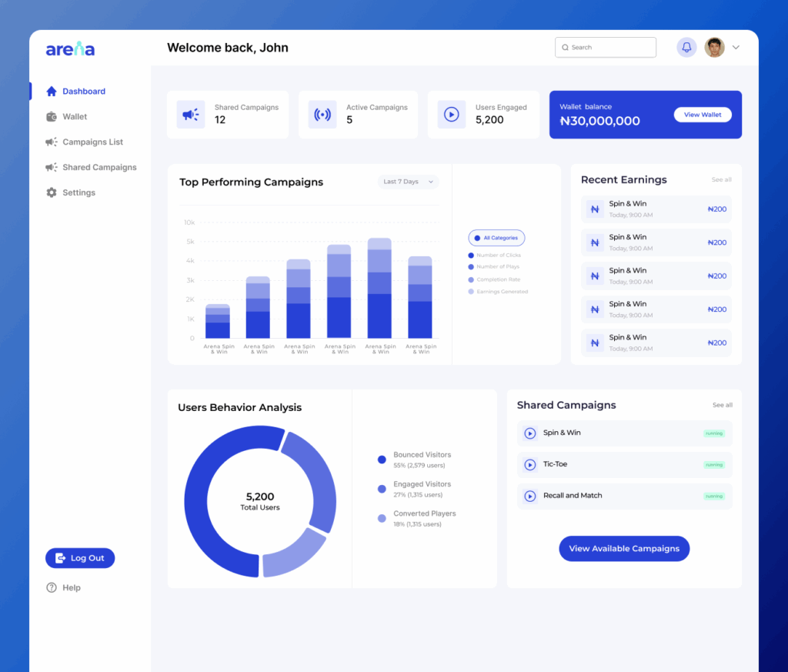Open Campaigns List from the sidebar
788x672 pixels.
coord(92,142)
